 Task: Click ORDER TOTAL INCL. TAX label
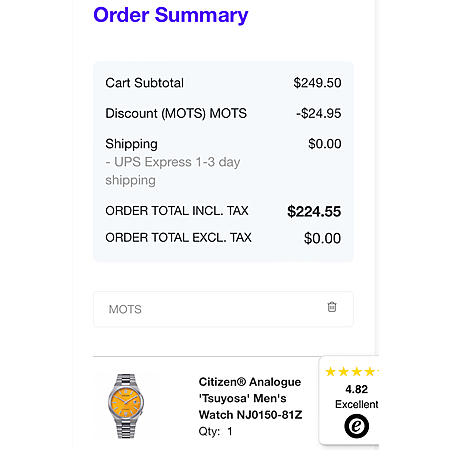pyautogui.click(x=177, y=211)
